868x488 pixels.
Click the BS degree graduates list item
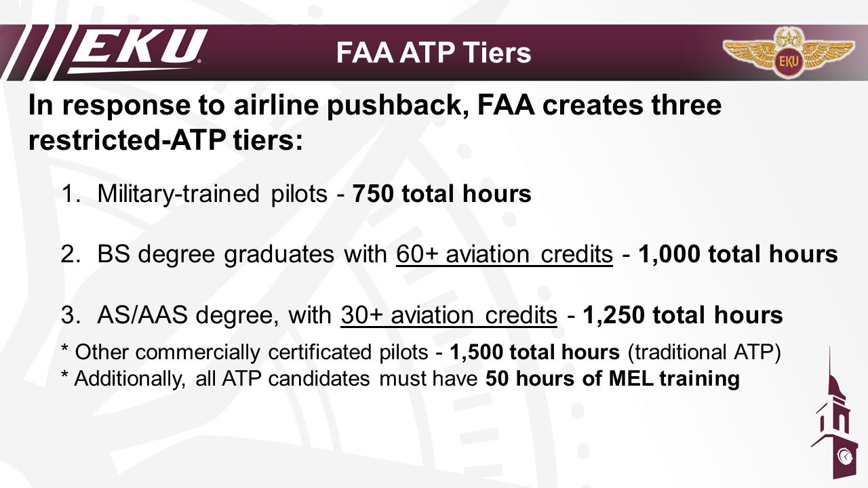pyautogui.click(x=450, y=255)
